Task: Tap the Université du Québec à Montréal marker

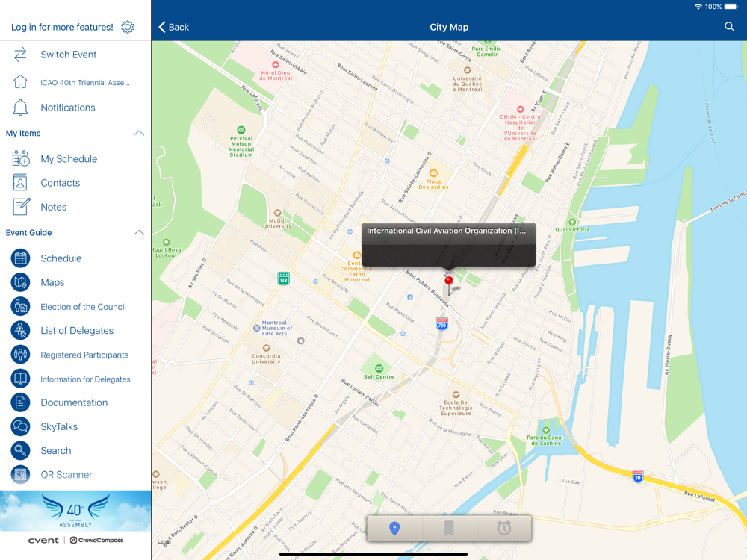Action: tap(468, 70)
